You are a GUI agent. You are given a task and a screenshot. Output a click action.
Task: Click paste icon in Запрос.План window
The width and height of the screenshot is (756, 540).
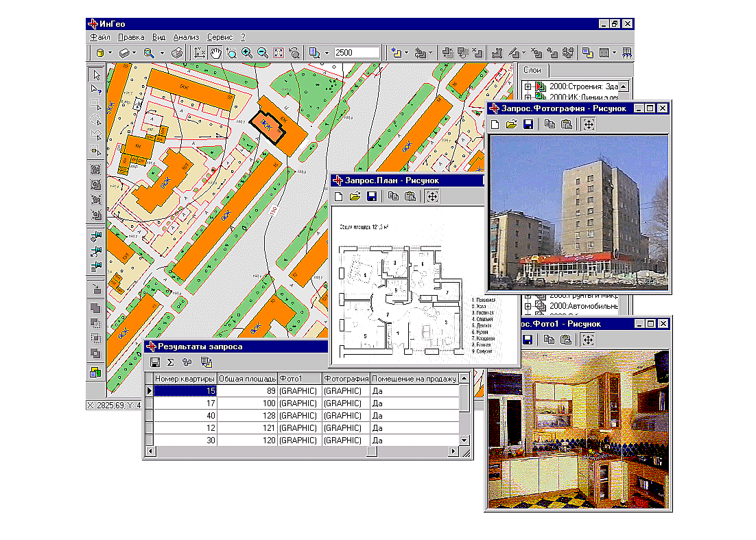(x=410, y=196)
